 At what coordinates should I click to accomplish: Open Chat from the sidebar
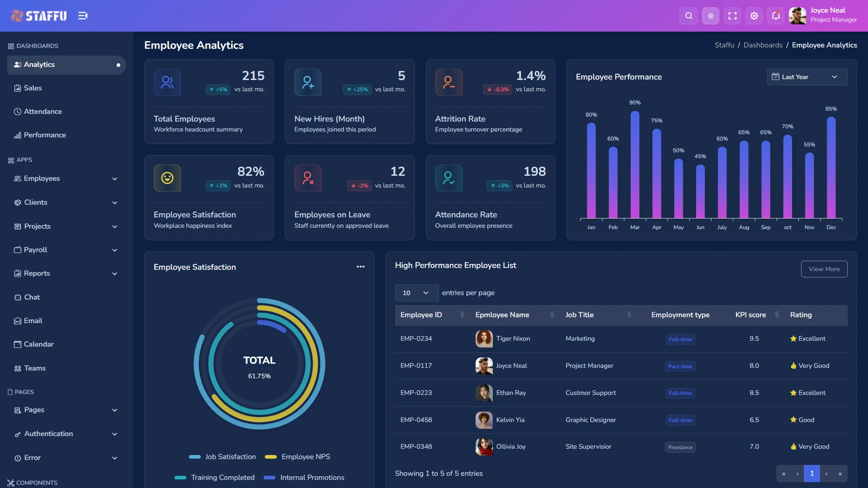click(x=66, y=297)
